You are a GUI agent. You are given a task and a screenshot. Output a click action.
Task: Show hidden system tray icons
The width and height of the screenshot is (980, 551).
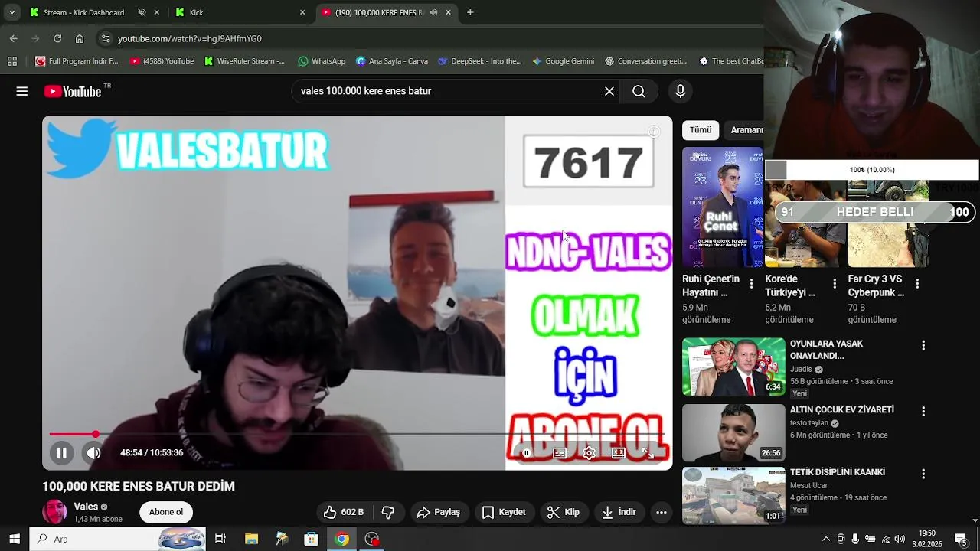point(826,539)
